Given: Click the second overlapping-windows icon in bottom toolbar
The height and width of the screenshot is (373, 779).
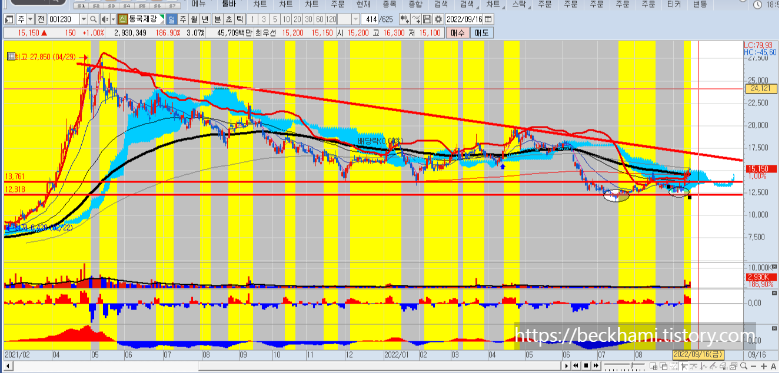Looking at the screenshot, I should (x=664, y=366).
